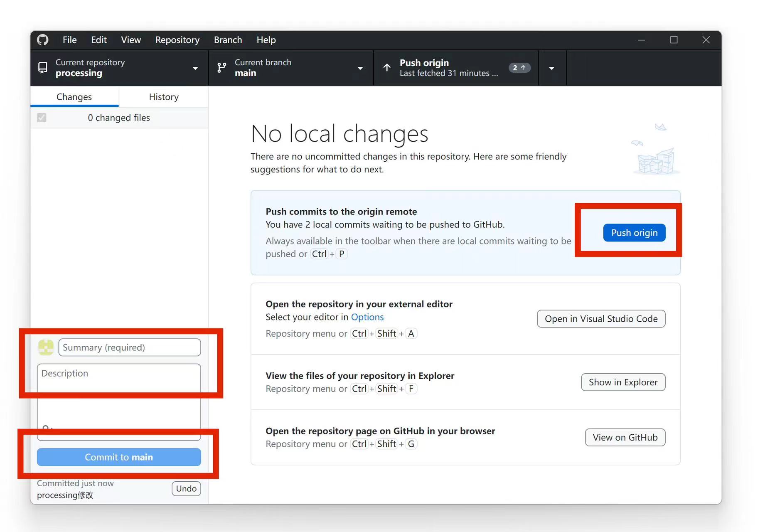Viewport: 770px width, 532px height.
Task: Click the user avatar next to Summary field
Action: point(46,347)
